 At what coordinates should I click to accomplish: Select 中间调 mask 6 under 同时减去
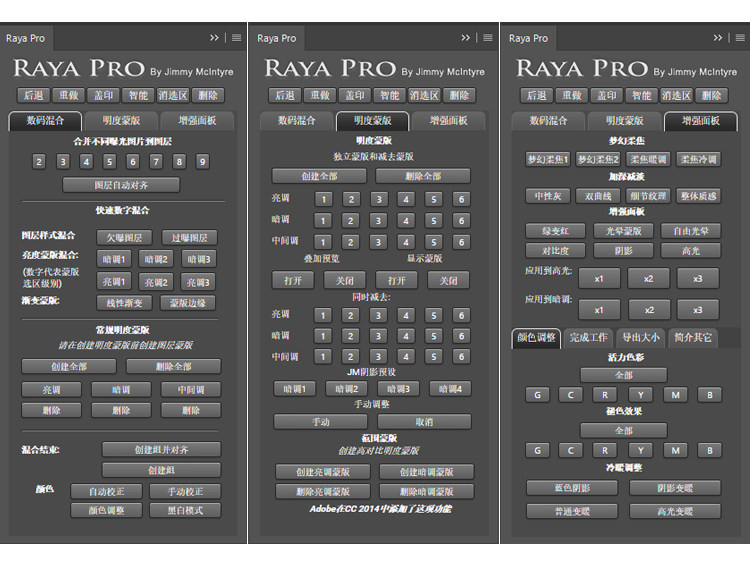coord(462,356)
